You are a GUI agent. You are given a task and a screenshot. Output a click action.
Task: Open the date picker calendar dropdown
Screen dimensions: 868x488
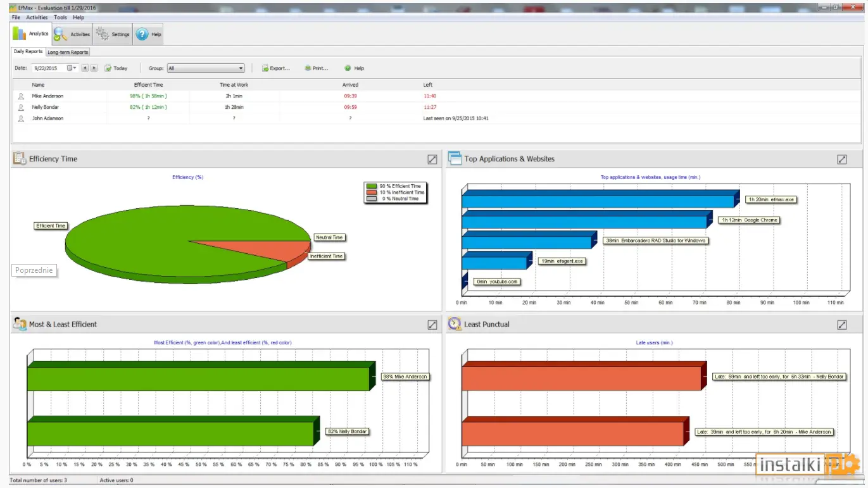tap(72, 68)
